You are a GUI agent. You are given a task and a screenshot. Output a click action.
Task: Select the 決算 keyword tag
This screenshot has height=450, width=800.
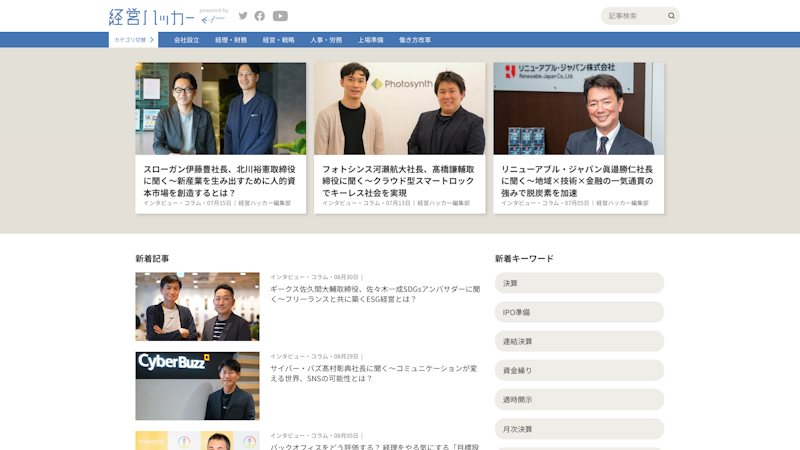(x=579, y=283)
